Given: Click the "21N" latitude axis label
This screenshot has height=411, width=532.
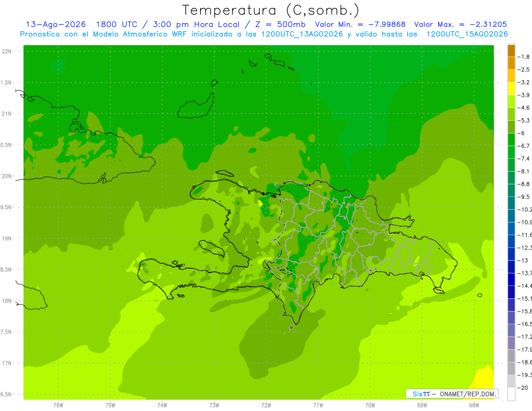Looking at the screenshot, I should coord(7,114).
